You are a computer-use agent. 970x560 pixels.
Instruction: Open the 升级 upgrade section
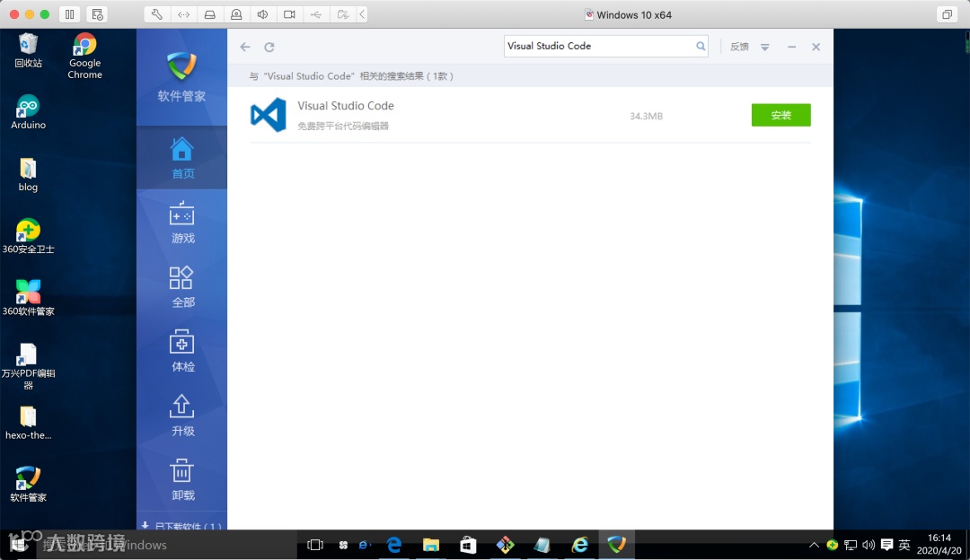(x=181, y=416)
